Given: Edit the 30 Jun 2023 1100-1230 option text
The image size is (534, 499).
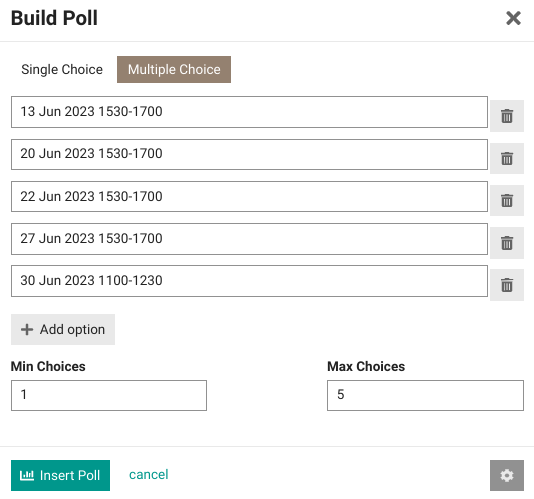Looking at the screenshot, I should [249, 281].
